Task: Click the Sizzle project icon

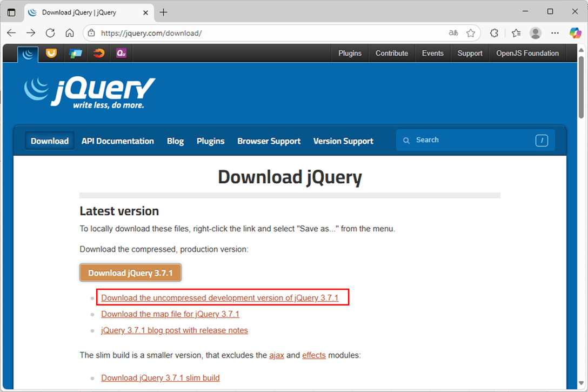Action: [x=98, y=53]
